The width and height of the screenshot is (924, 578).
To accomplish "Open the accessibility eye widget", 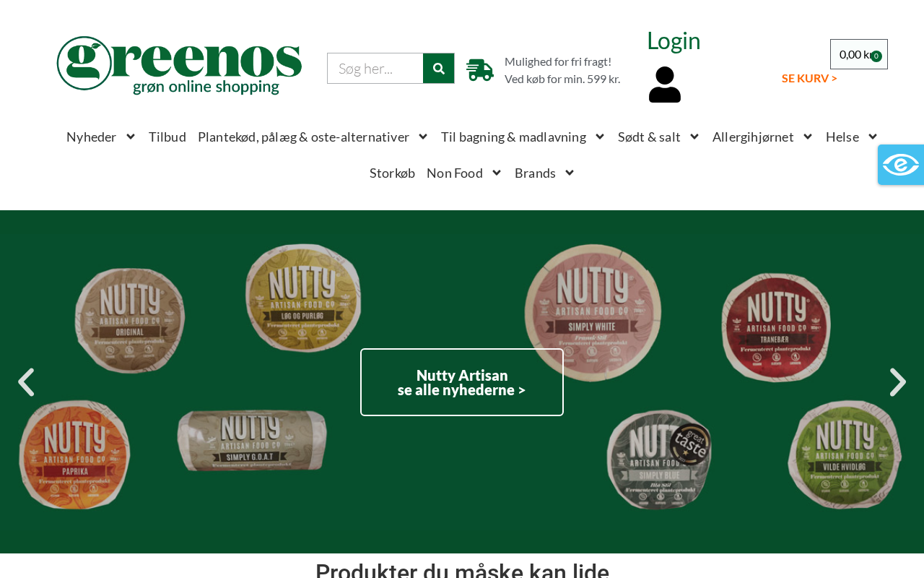I will (900, 165).
